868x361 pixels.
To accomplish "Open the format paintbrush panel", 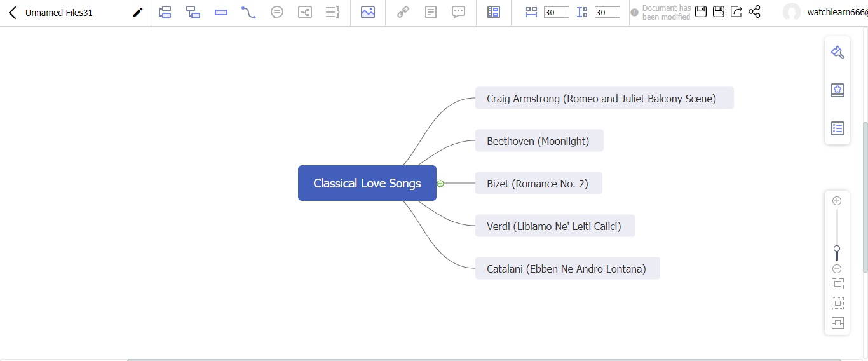I will click(x=837, y=53).
